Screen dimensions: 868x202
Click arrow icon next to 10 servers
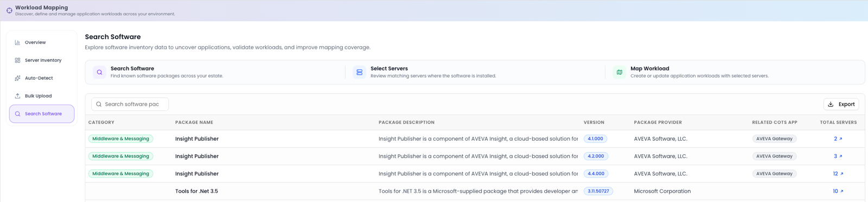[842, 191]
